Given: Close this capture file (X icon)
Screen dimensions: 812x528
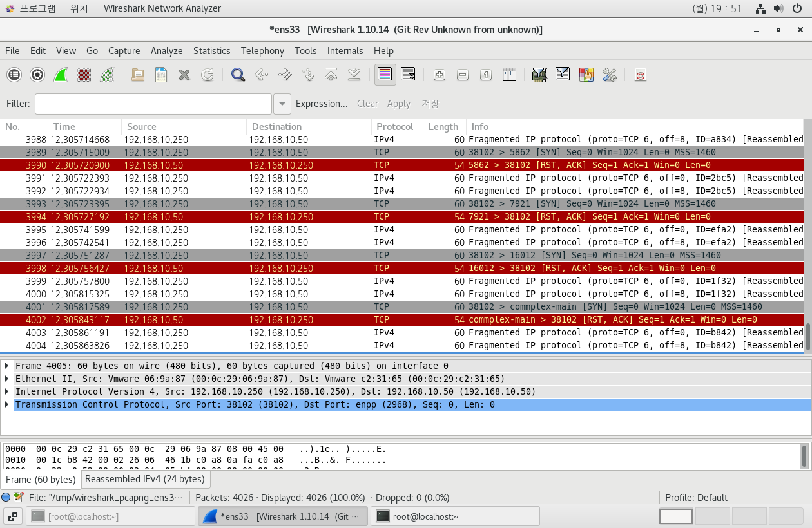Looking at the screenshot, I should tap(184, 75).
